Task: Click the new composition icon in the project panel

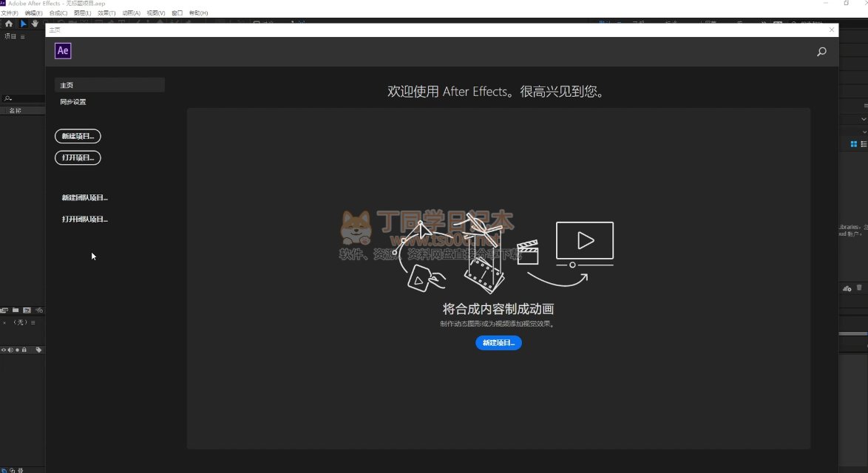Action: (x=27, y=310)
